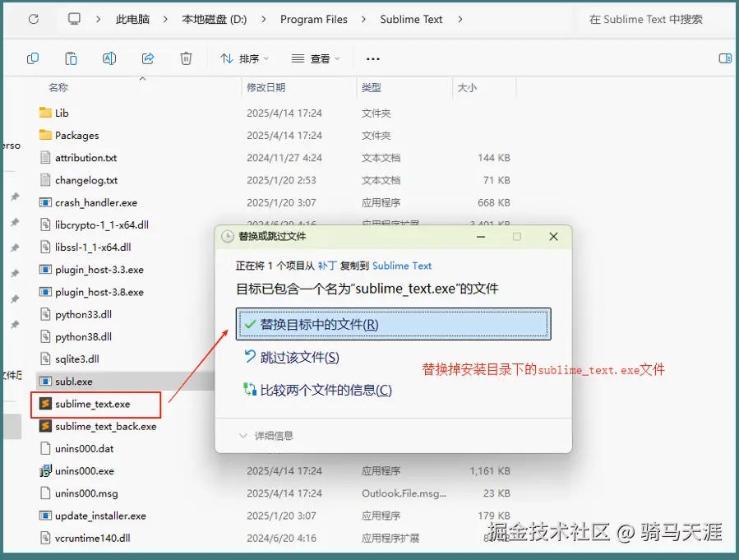The image size is (739, 560).
Task: Click the 1,161 KB size cell
Action: [x=490, y=471]
